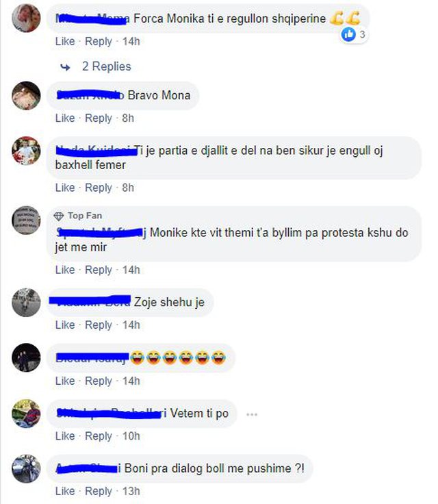438x504 pixels.
Task: Reply to the Top Fan's comment
Action: coord(99,270)
